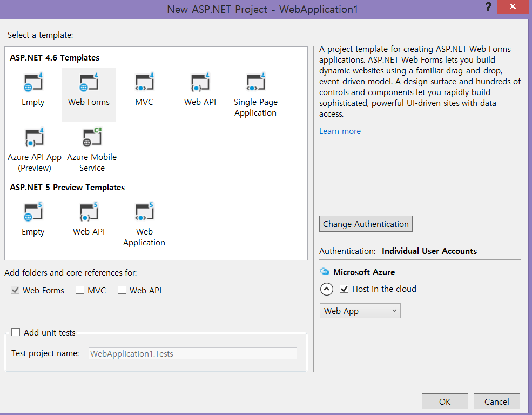Choose the Web Forms template icon
Viewport: 532px width, 415px height.
89,83
